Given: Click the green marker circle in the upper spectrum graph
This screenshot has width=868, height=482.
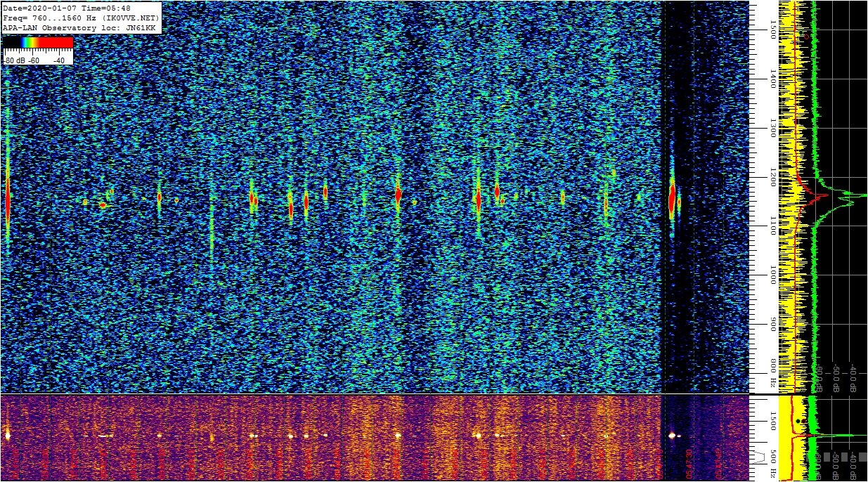Looking at the screenshot, I should (x=801, y=32).
